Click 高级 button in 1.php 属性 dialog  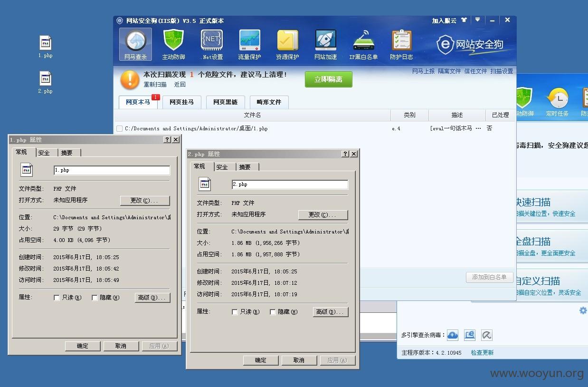152,298
